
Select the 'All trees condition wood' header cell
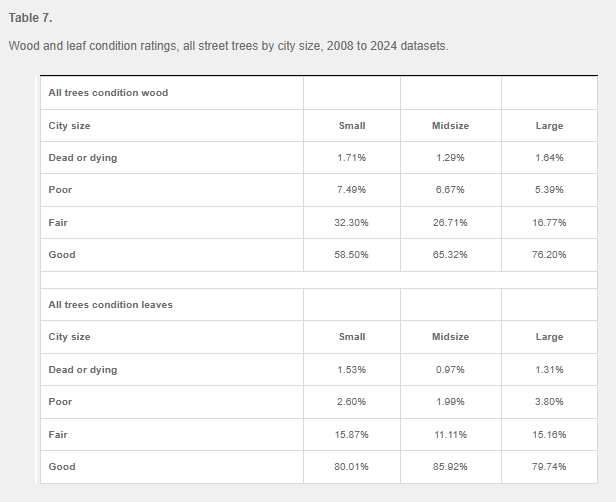[108, 93]
